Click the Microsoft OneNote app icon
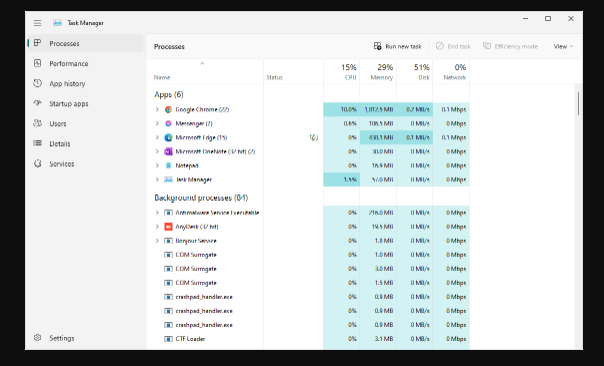Image resolution: width=604 pixels, height=366 pixels. click(168, 151)
